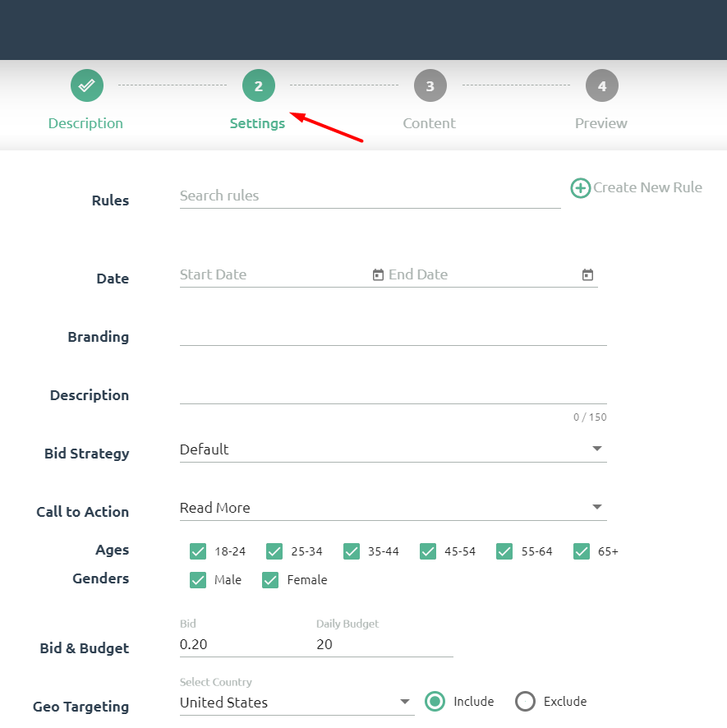Select the Exclude radio button

click(x=525, y=702)
